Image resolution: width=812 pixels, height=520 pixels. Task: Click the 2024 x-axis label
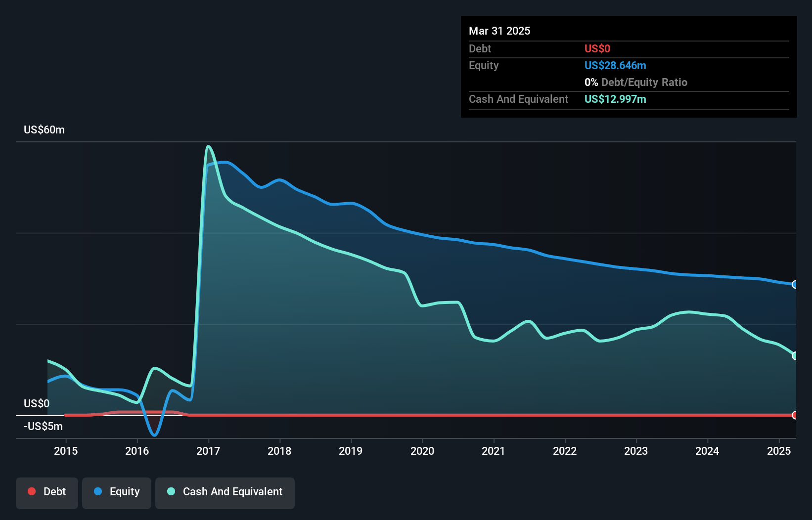click(x=707, y=451)
